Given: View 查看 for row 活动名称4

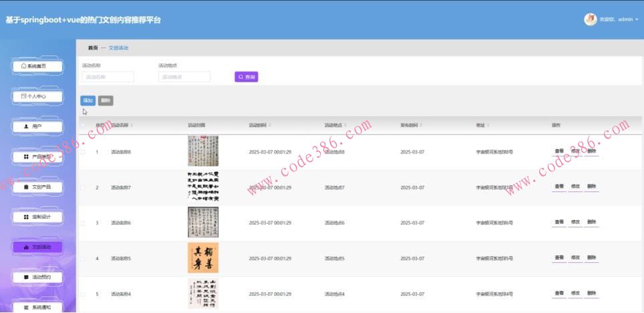Looking at the screenshot, I should 559,293.
